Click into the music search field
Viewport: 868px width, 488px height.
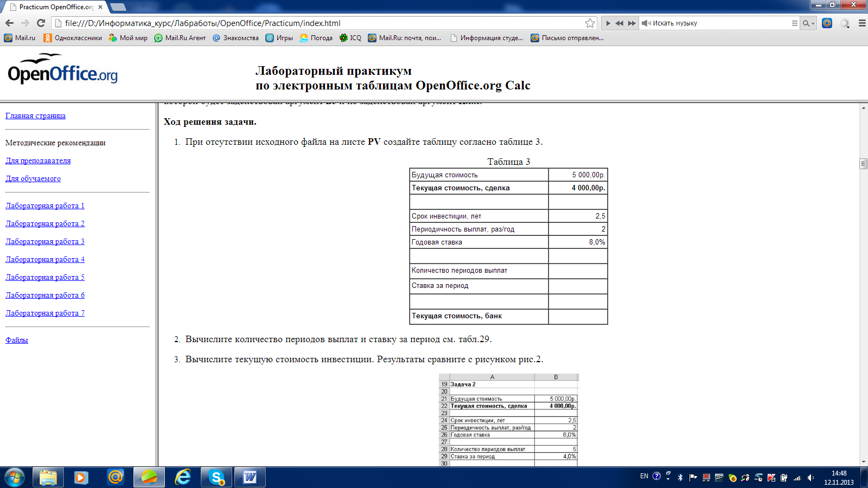[x=719, y=23]
